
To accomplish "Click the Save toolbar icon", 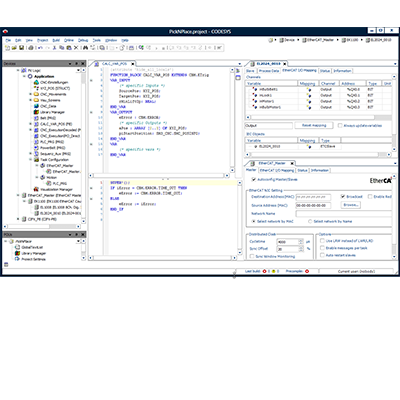I will [21, 48].
